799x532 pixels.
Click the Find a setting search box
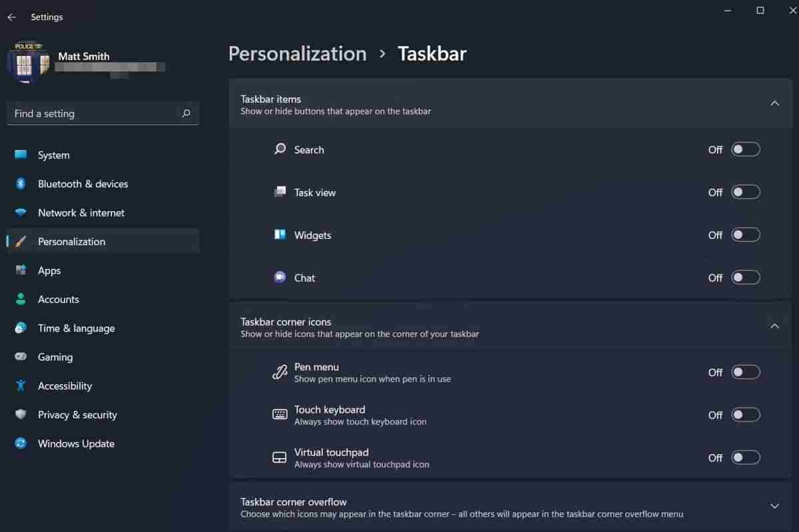93,113
